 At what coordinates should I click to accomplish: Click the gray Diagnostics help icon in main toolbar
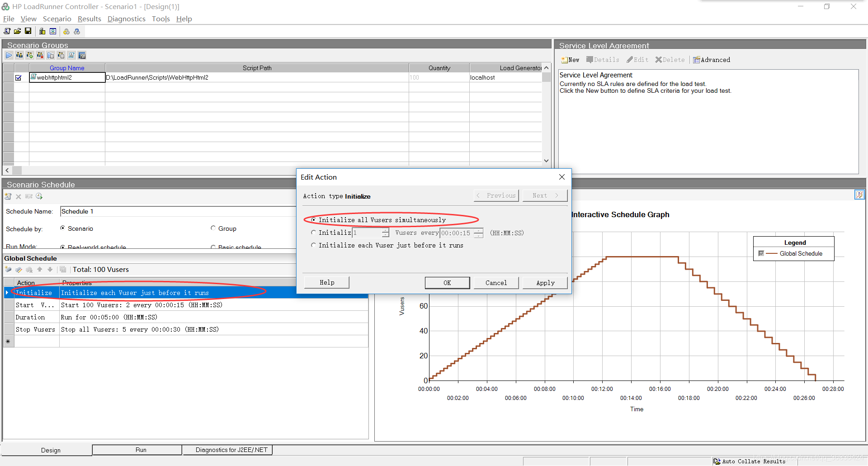[x=77, y=31]
